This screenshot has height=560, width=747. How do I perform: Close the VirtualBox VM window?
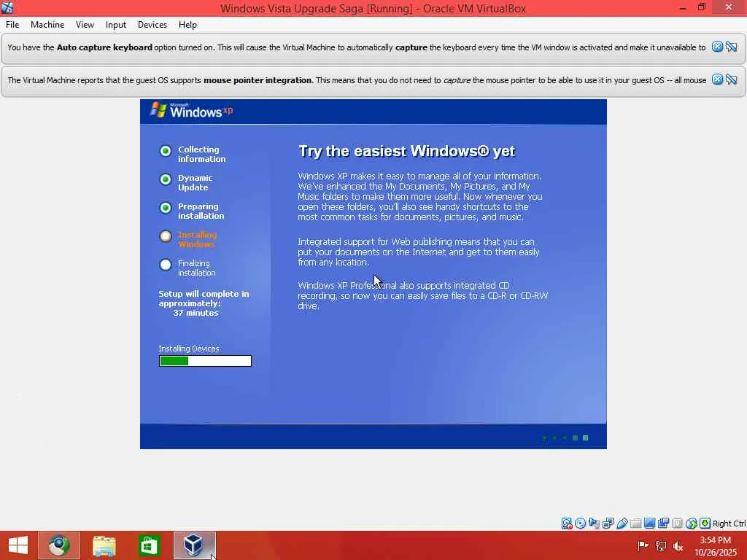(729, 7)
